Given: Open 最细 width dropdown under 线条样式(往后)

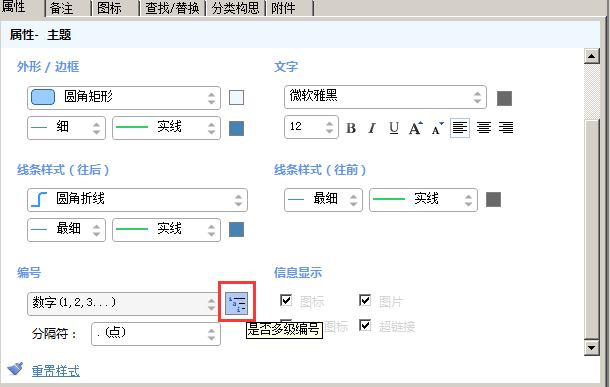Looking at the screenshot, I should click(x=67, y=229).
